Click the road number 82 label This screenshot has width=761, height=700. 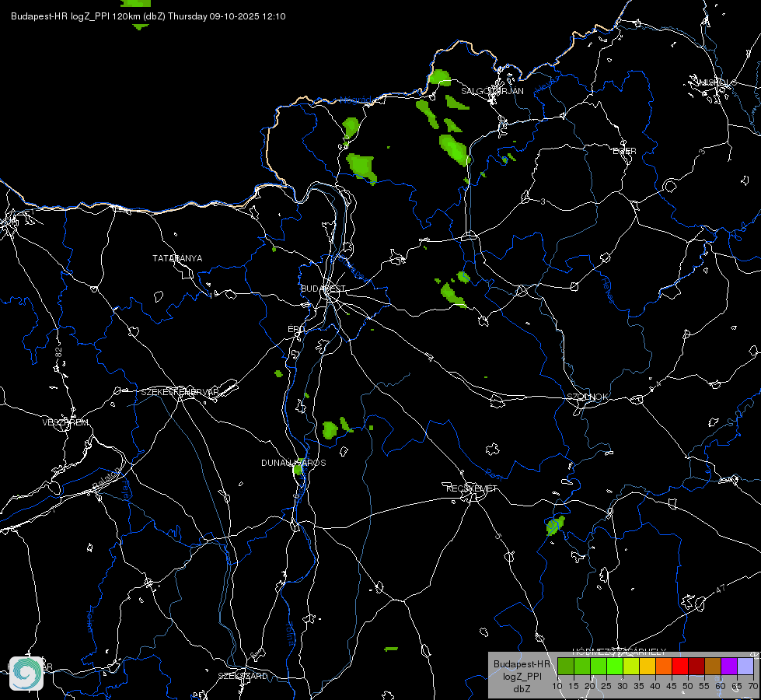pos(59,353)
